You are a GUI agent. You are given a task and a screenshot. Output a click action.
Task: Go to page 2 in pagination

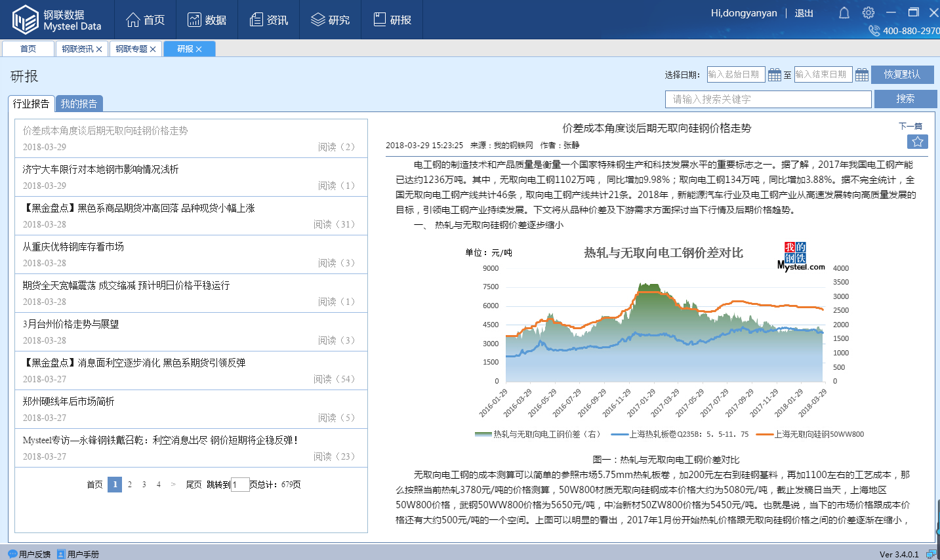pos(129,485)
